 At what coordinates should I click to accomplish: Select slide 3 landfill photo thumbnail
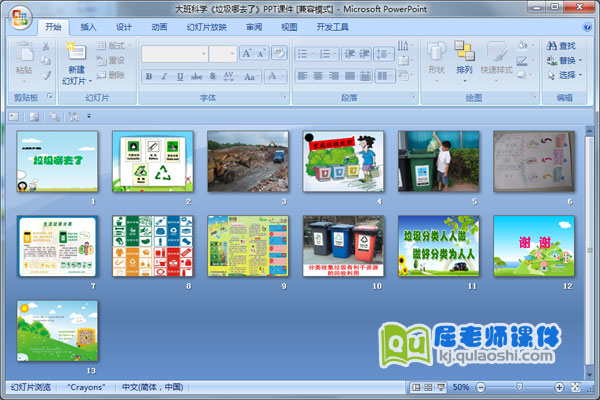pyautogui.click(x=248, y=161)
